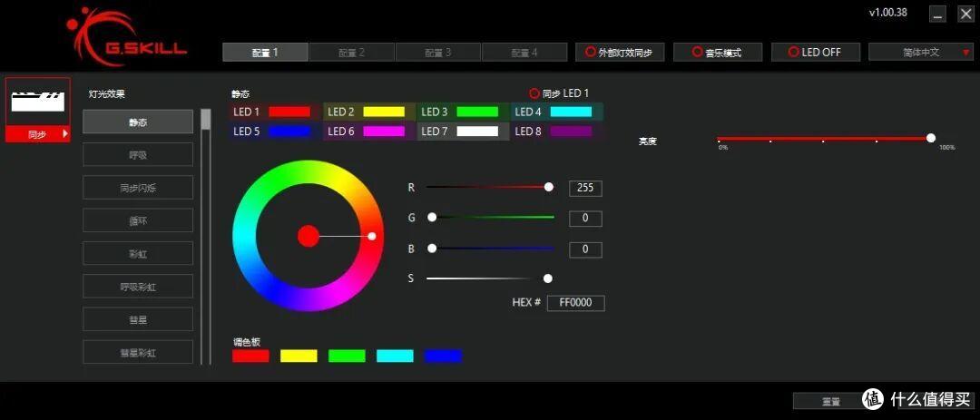Click the color wheel hue handle
This screenshot has height=420, width=980.
(372, 236)
